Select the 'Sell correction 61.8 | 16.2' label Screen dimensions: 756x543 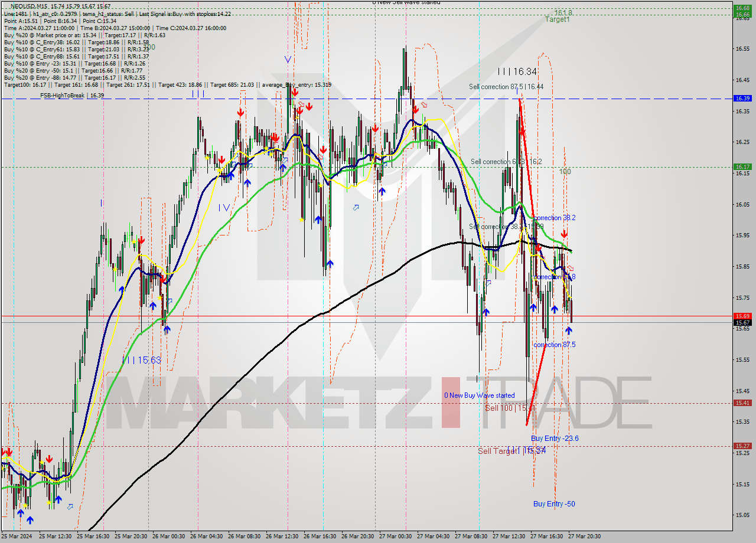pyautogui.click(x=506, y=162)
